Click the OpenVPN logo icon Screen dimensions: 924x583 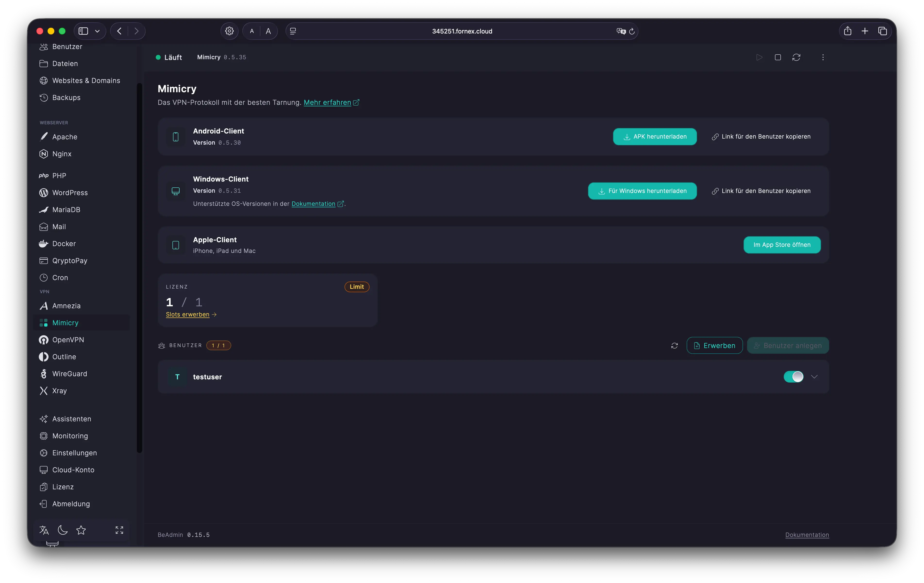point(44,340)
